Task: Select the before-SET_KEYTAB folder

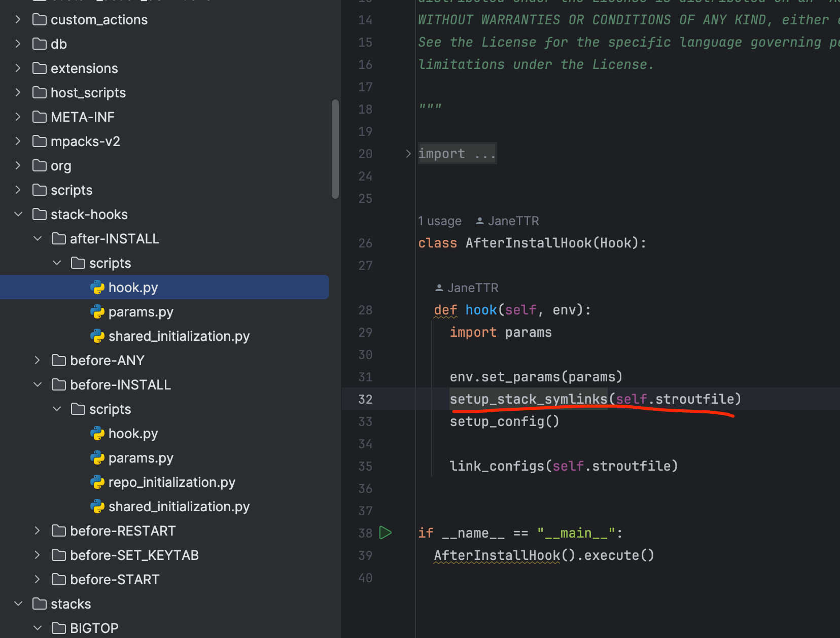Action: [134, 555]
